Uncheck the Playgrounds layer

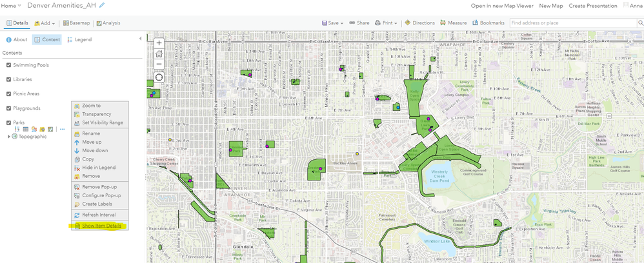pos(8,108)
